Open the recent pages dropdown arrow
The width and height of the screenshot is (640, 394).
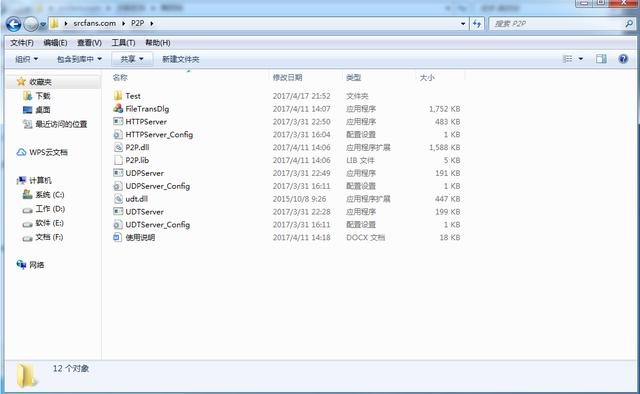pos(43,25)
